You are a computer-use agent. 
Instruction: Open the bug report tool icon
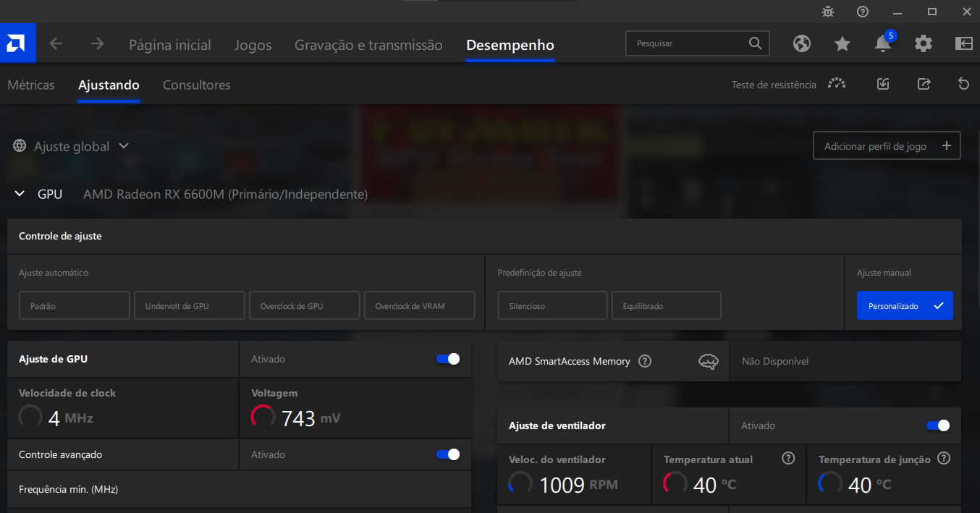pos(828,12)
